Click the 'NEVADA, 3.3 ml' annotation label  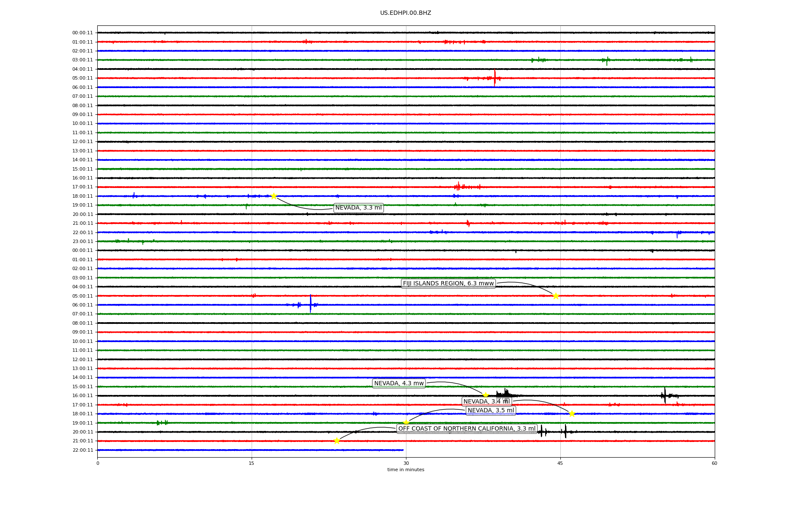(x=358, y=207)
